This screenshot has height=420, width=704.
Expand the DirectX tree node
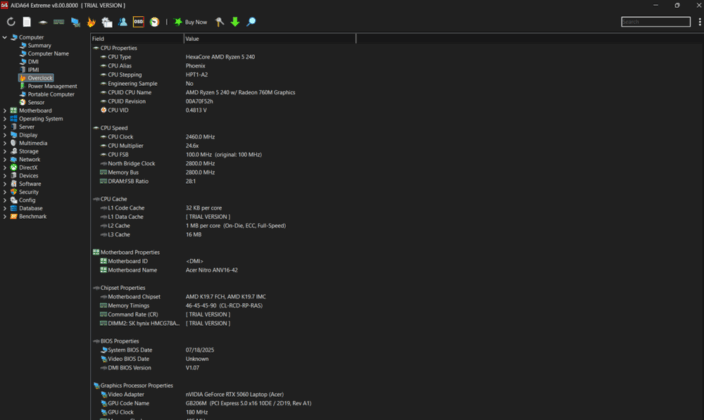(x=4, y=167)
